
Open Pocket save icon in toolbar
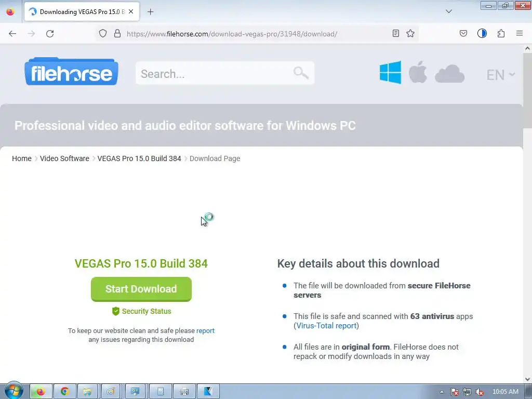[463, 33]
